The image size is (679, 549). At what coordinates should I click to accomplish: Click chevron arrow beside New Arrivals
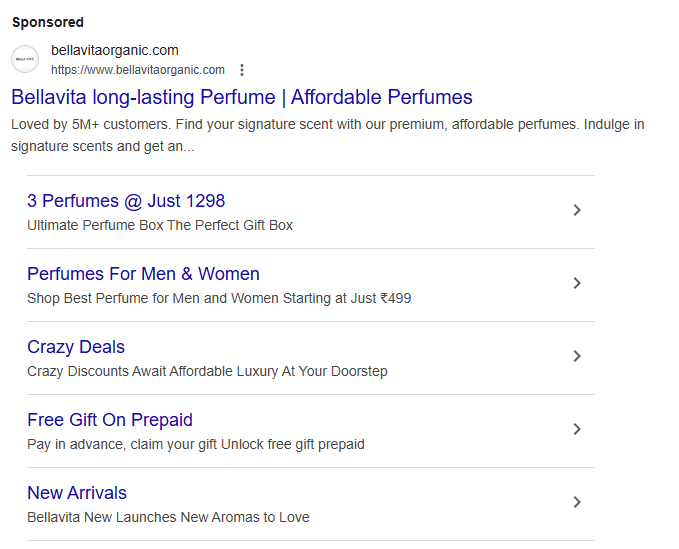pyautogui.click(x=576, y=502)
